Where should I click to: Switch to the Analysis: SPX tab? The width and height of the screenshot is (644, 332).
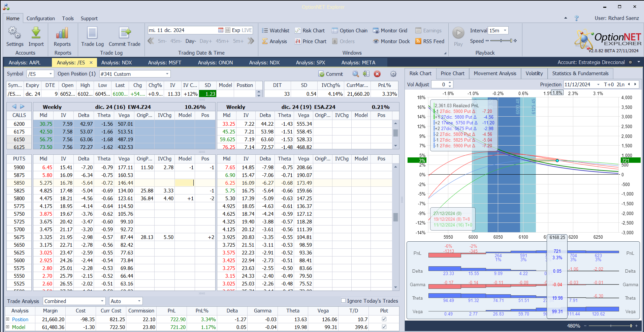tap(310, 63)
